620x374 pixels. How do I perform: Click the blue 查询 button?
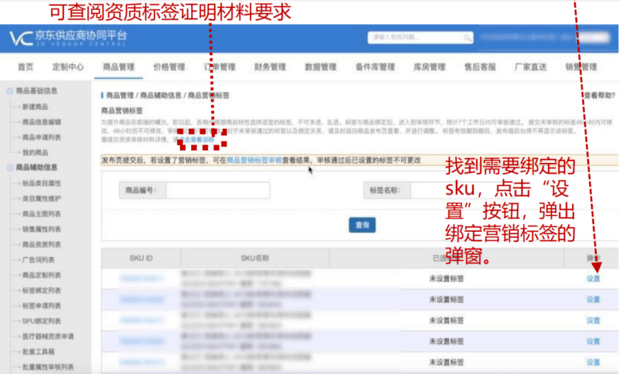coord(362,225)
